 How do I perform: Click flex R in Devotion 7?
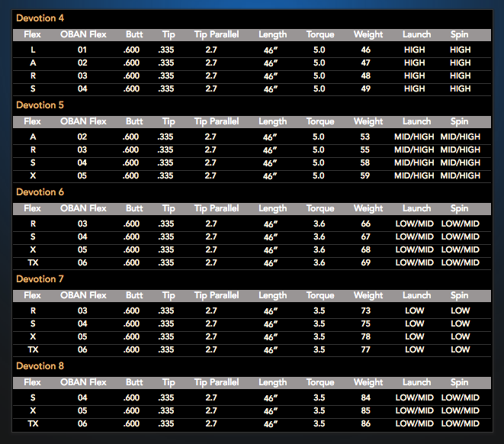point(33,311)
